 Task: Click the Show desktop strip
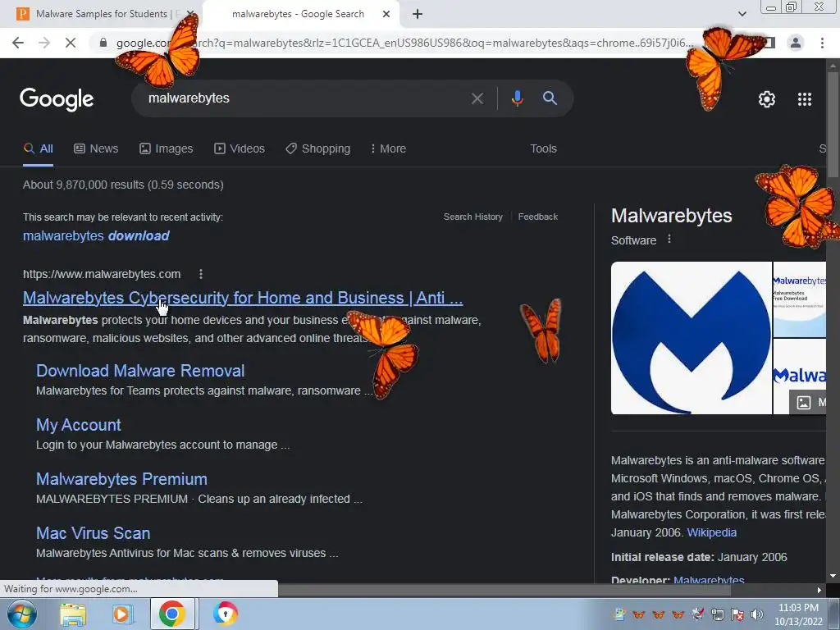[x=836, y=614]
